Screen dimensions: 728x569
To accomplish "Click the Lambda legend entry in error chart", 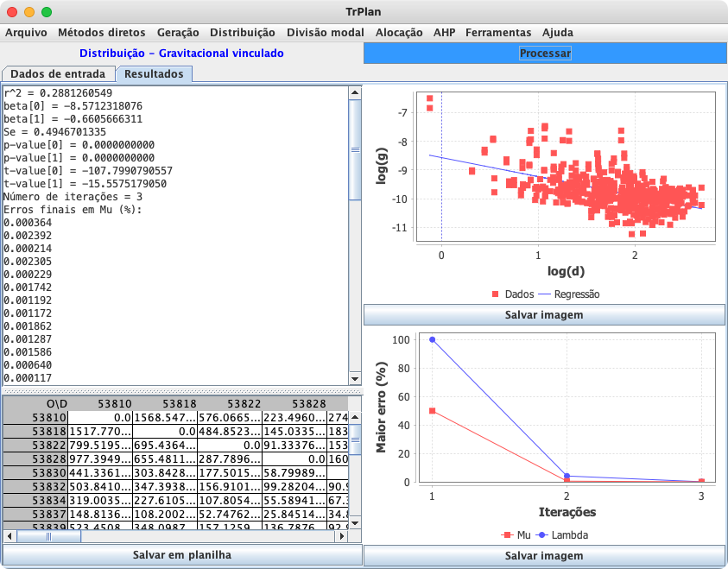I will tap(562, 535).
